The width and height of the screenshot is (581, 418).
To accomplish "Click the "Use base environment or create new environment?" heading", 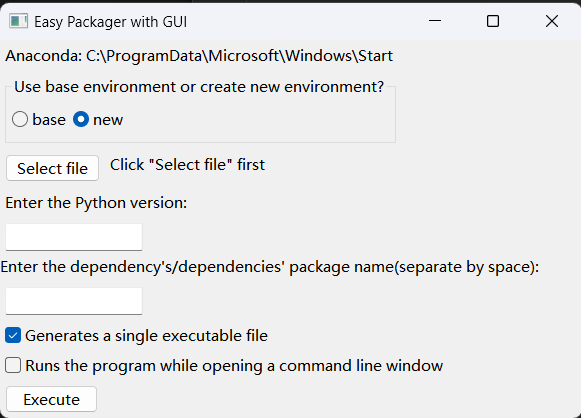I will [x=199, y=87].
